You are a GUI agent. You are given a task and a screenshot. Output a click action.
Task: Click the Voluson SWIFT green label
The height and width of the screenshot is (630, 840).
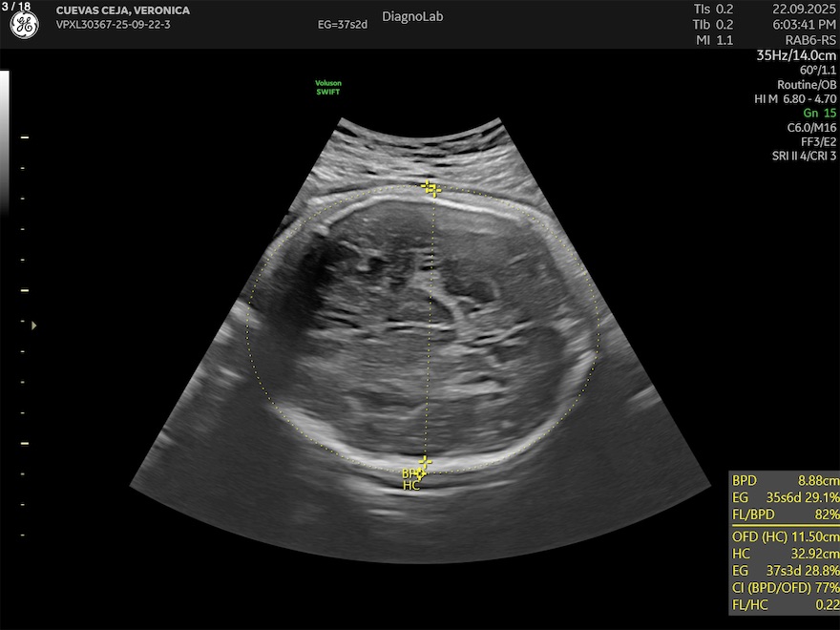coord(328,87)
